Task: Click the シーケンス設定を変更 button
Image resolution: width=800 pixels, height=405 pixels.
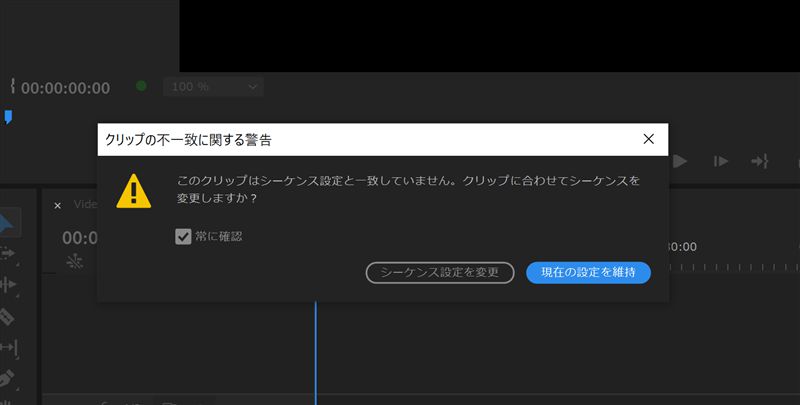Action: [x=440, y=272]
